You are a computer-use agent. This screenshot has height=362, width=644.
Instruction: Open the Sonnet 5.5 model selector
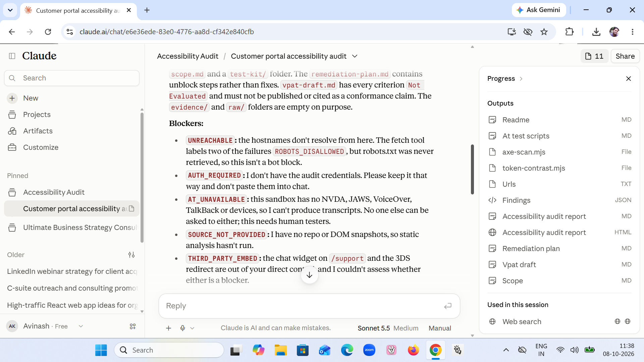point(388,328)
